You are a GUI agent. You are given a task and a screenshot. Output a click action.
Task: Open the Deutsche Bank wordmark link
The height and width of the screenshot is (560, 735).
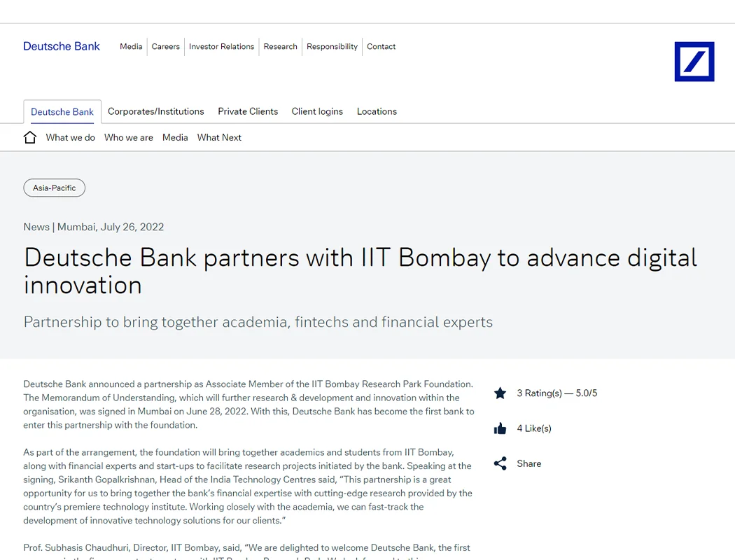(62, 46)
